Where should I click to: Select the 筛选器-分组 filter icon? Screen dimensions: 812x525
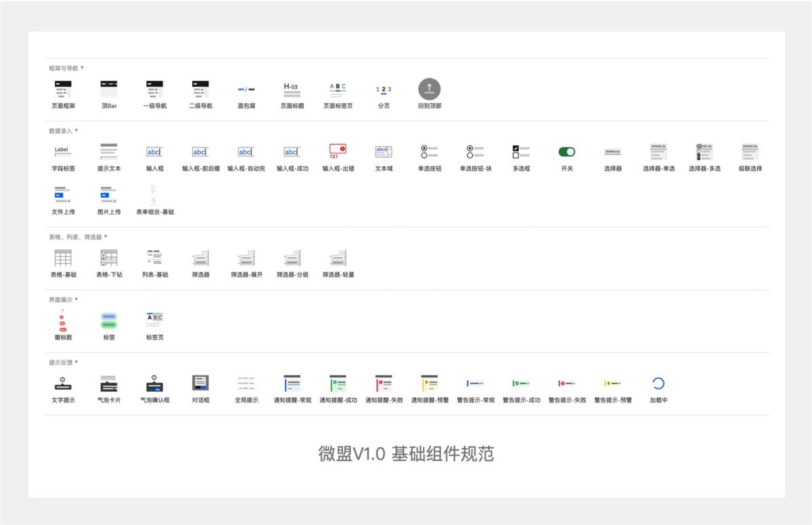coord(292,258)
